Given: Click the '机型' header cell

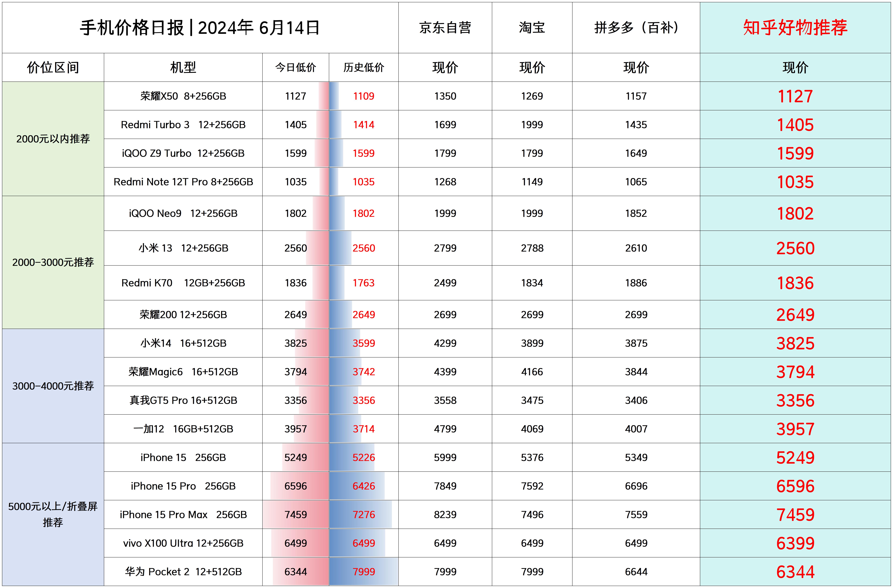Looking at the screenshot, I should coord(183,68).
